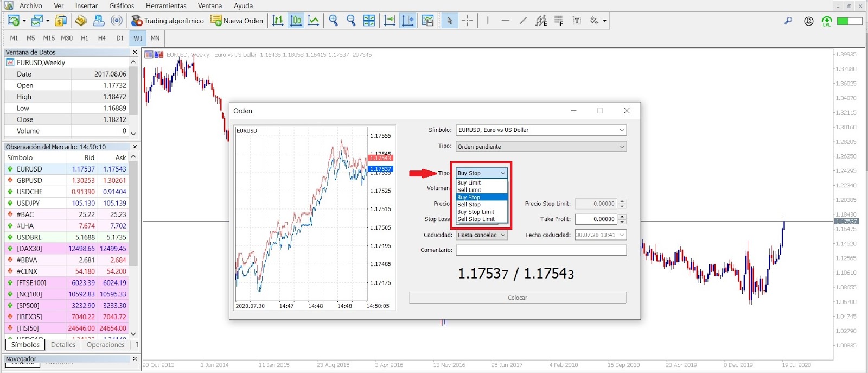Select the D1 timeframe

pyautogui.click(x=120, y=38)
